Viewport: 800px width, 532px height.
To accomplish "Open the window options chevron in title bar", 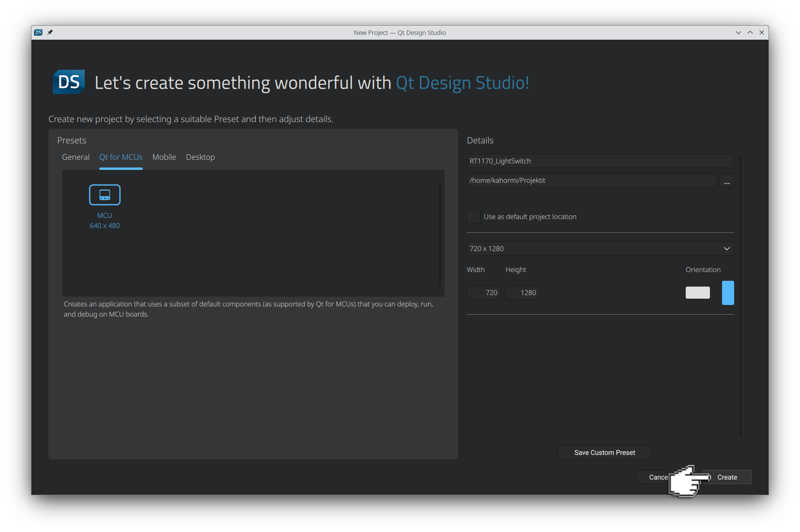I will click(738, 32).
